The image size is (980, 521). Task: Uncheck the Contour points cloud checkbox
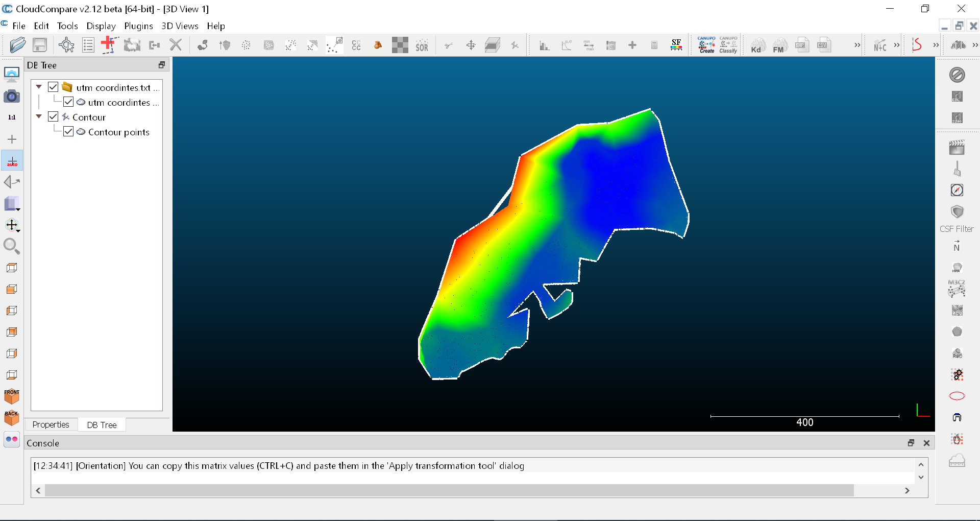(68, 132)
